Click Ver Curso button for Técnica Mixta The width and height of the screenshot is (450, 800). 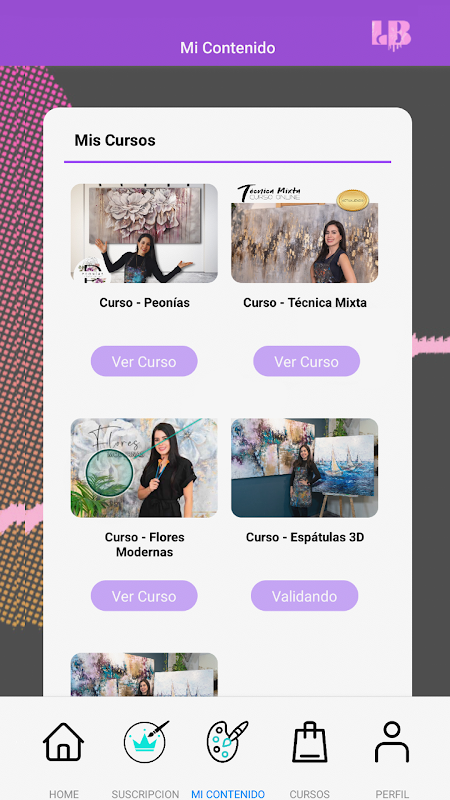306,361
